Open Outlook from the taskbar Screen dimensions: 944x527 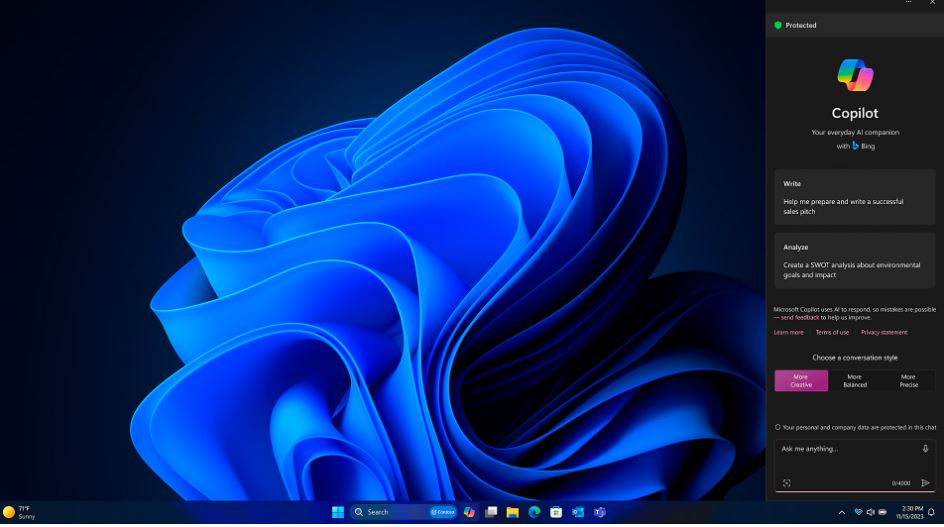[578, 512]
